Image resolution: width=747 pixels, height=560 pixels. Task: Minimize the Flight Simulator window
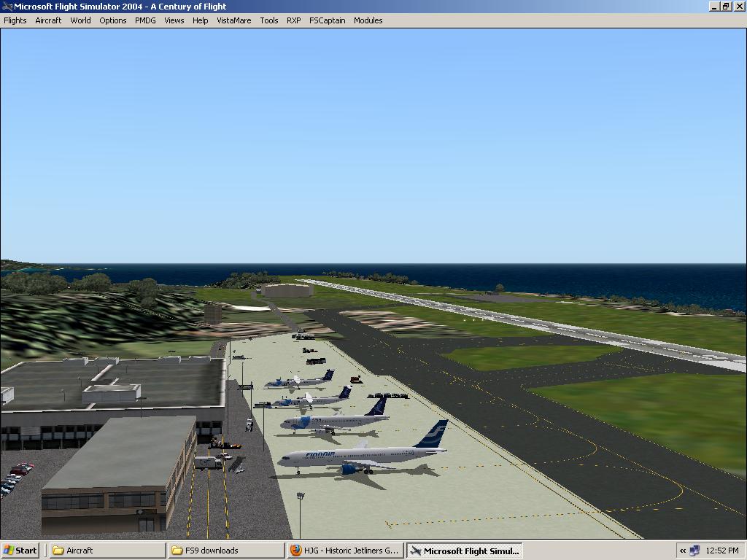(x=714, y=7)
